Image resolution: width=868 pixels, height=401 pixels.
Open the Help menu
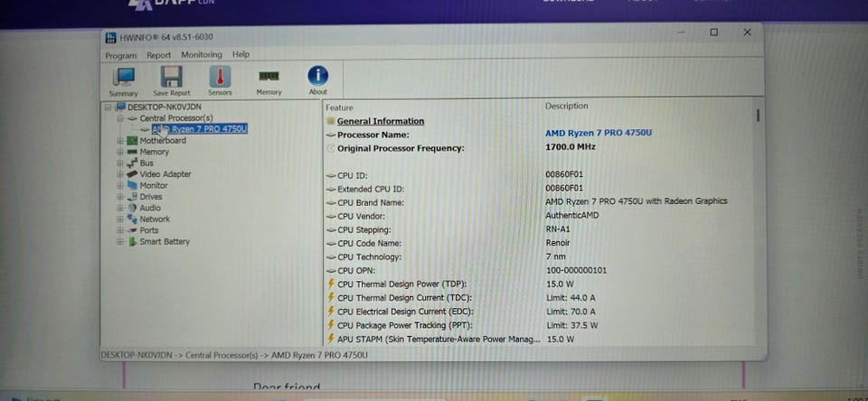[241, 54]
